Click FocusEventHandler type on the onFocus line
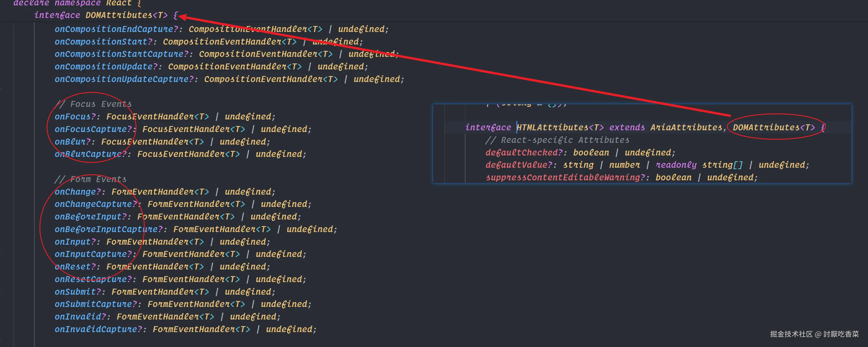The width and height of the screenshot is (868, 347). tap(150, 117)
